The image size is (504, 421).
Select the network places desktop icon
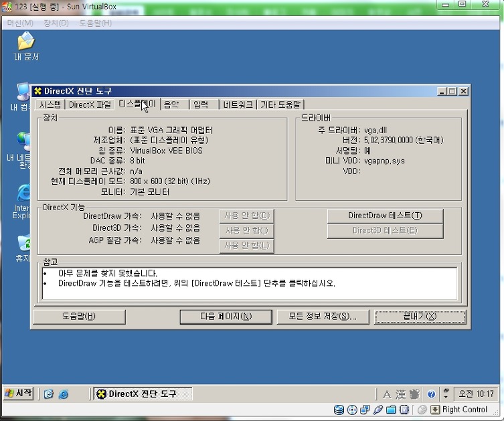(x=20, y=150)
